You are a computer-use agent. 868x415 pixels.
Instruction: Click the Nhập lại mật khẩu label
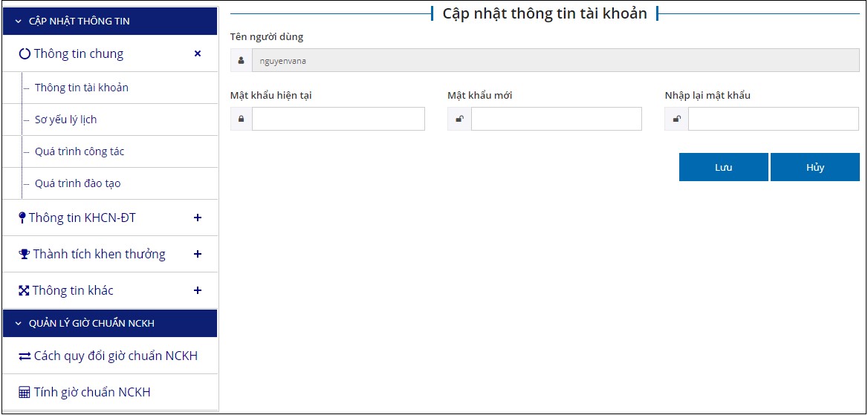point(707,95)
